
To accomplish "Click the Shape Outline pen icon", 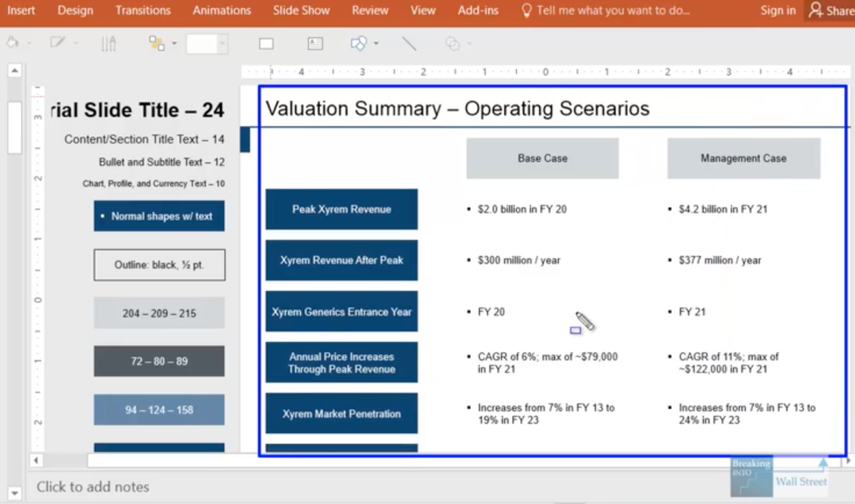I will point(57,43).
